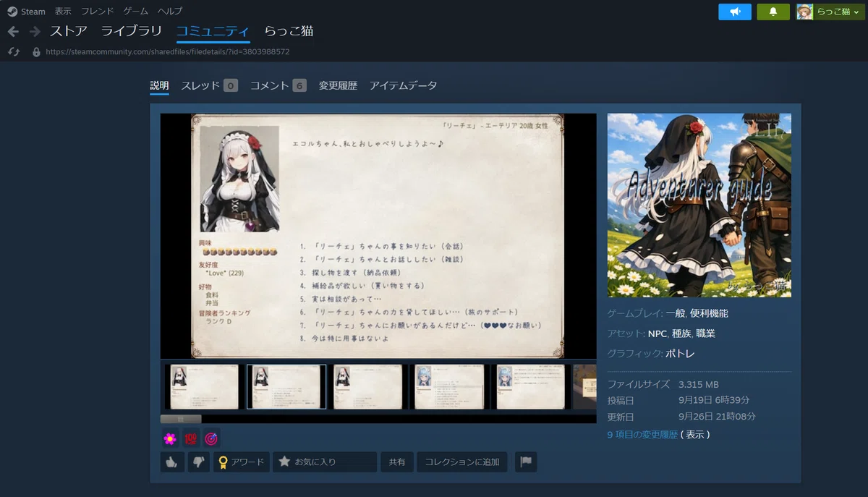Click the red 100 award icon
Image resolution: width=868 pixels, height=497 pixels.
click(191, 438)
